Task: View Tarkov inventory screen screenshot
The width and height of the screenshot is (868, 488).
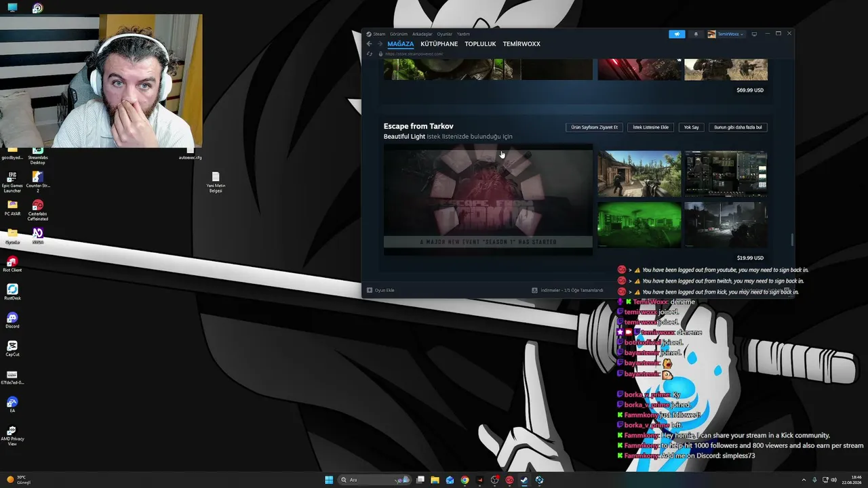Action: (726, 174)
